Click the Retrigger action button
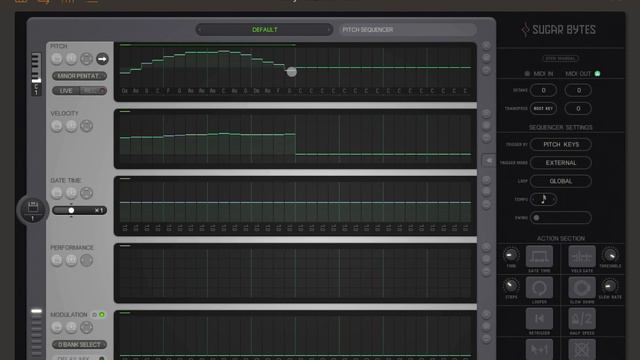Screen dimensions: 640x360 pos(539,319)
